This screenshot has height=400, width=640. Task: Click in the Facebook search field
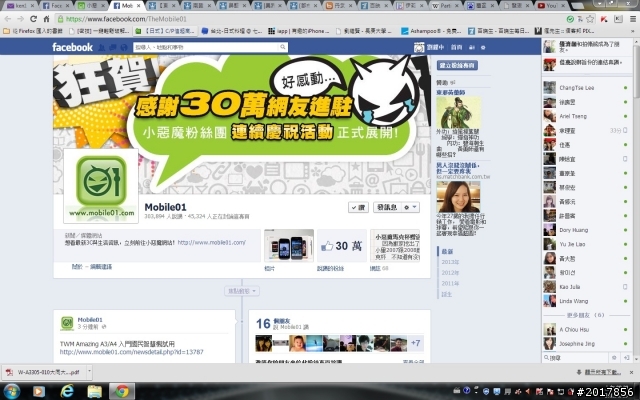tap(206, 47)
